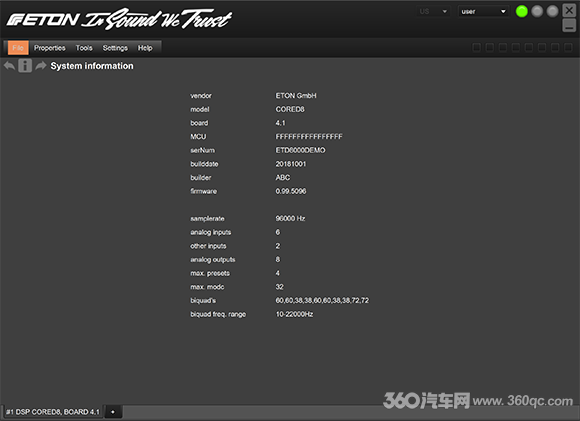580x421 pixels.
Task: Minimize the ETON application window
Action: (569, 26)
